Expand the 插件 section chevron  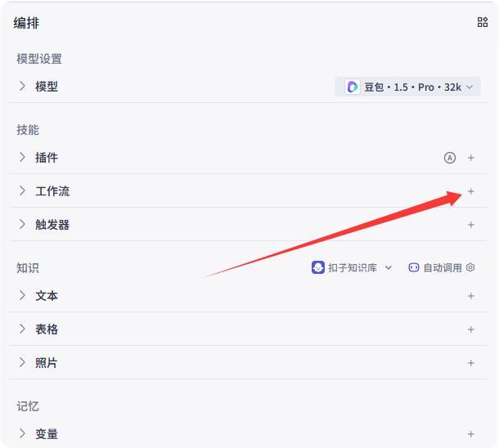click(x=22, y=157)
